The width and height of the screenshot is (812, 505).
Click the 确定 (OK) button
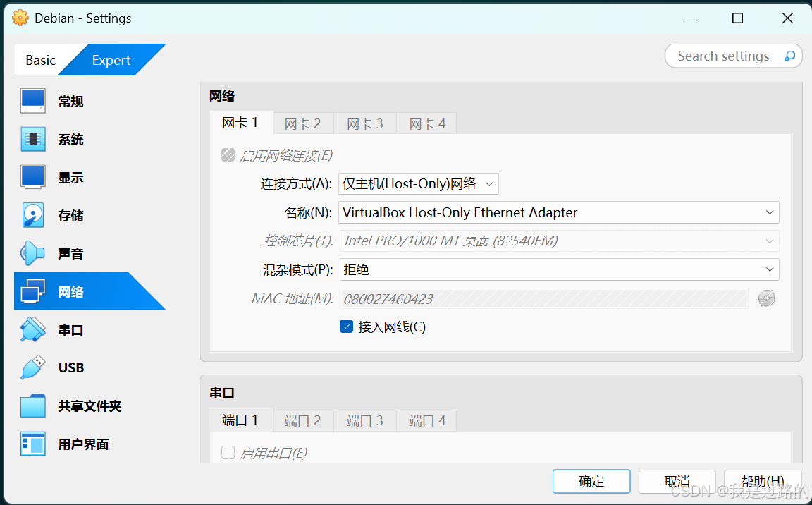click(x=591, y=481)
